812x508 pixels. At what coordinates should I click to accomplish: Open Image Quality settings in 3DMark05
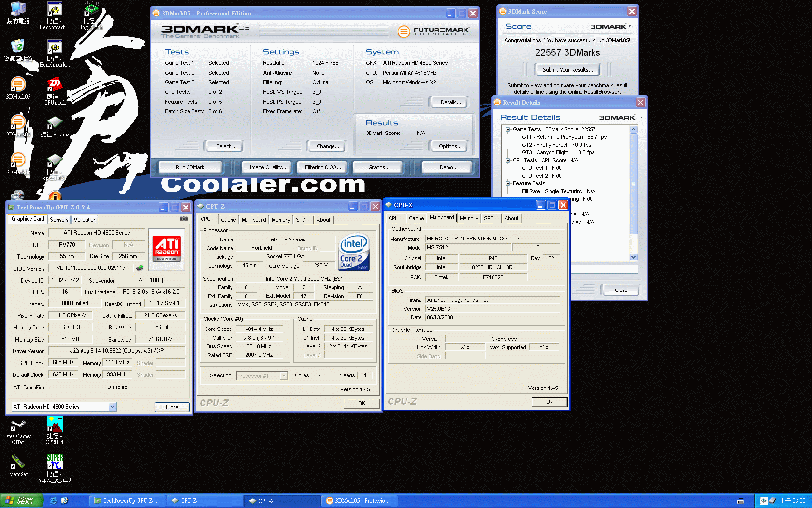pos(267,167)
